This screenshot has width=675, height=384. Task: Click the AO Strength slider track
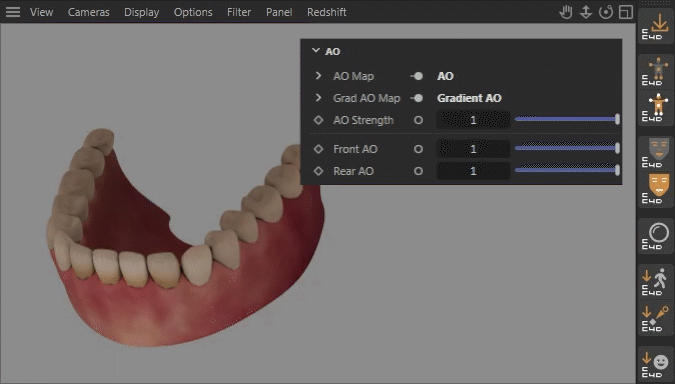[x=567, y=120]
